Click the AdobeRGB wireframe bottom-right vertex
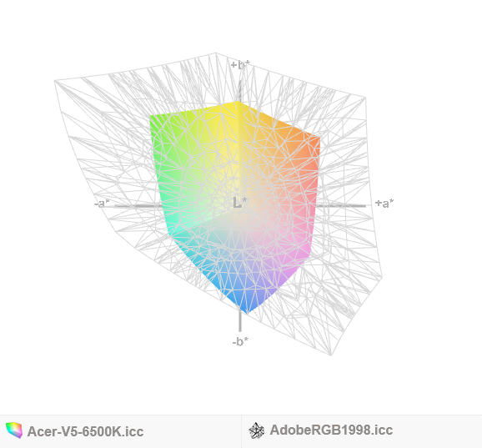The width and height of the screenshot is (482, 448). click(x=331, y=355)
